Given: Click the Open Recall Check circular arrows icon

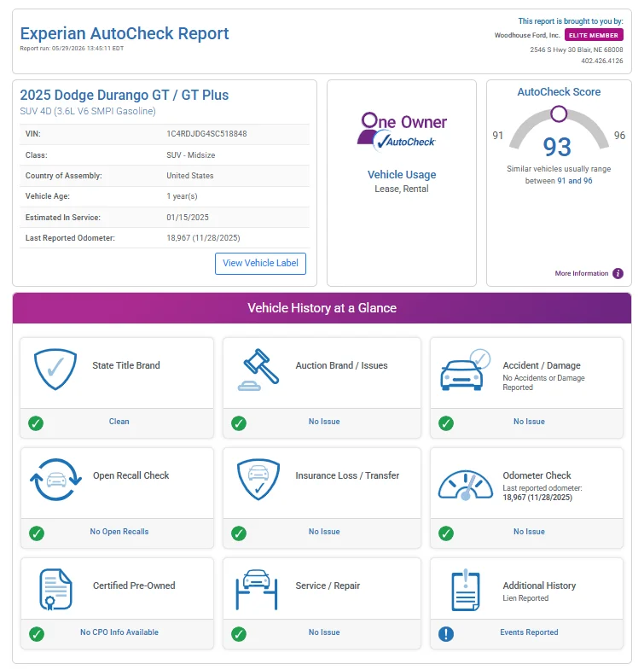Looking at the screenshot, I should point(55,480).
